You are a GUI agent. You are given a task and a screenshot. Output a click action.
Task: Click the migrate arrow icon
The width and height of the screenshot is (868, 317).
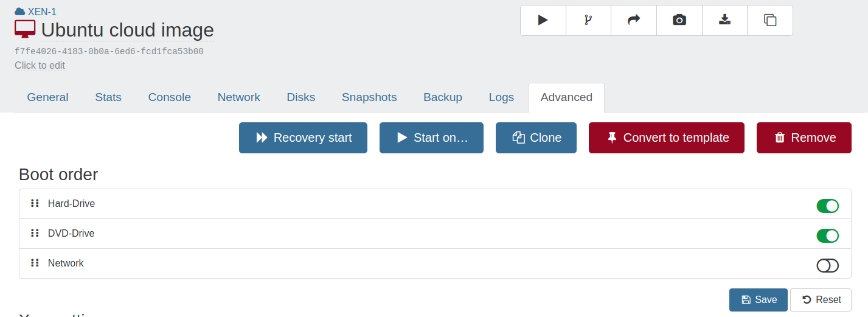click(634, 20)
